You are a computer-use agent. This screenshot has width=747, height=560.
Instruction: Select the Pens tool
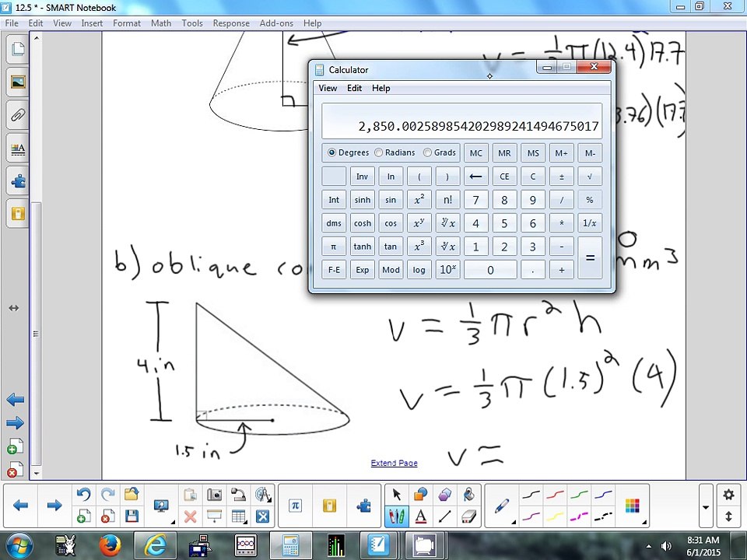[x=396, y=516]
